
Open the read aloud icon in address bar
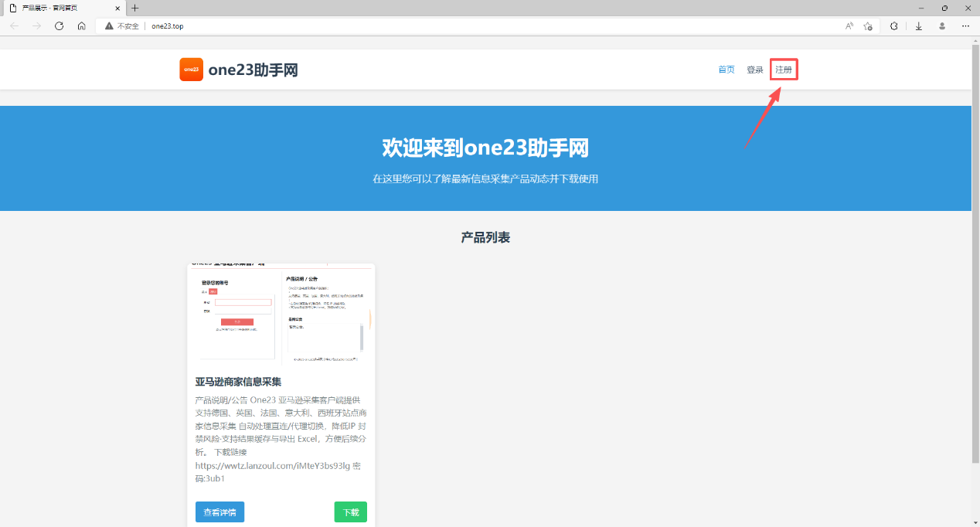coord(849,25)
